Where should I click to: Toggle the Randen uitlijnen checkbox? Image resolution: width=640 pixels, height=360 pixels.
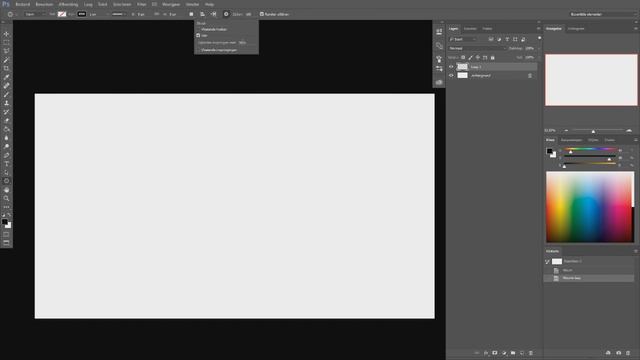pos(262,14)
